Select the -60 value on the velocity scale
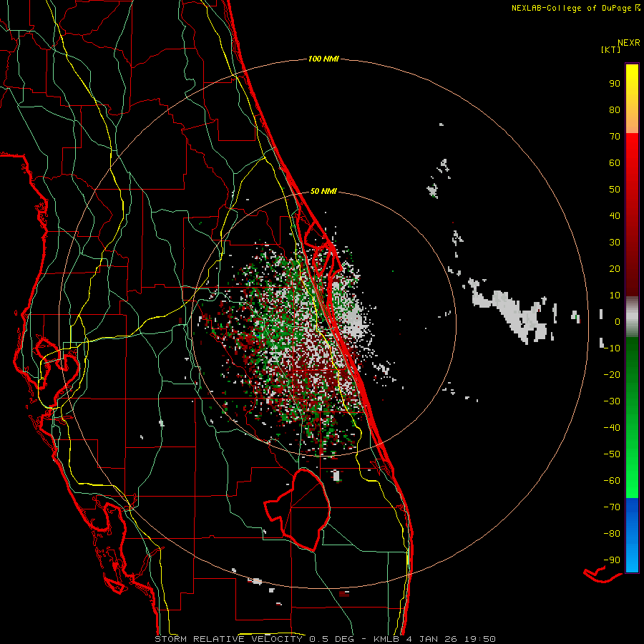This screenshot has height=644, width=644. coord(612,481)
